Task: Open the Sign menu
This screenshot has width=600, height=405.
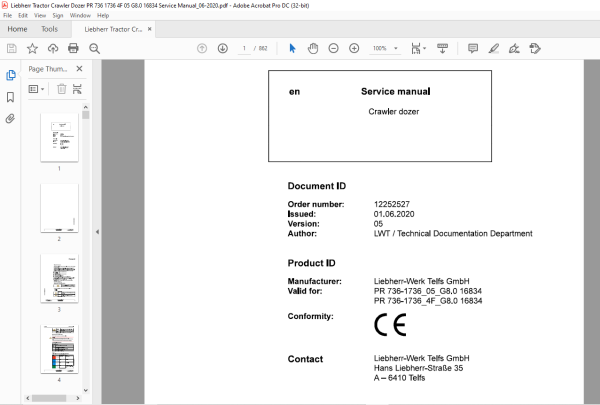Action: [58, 15]
